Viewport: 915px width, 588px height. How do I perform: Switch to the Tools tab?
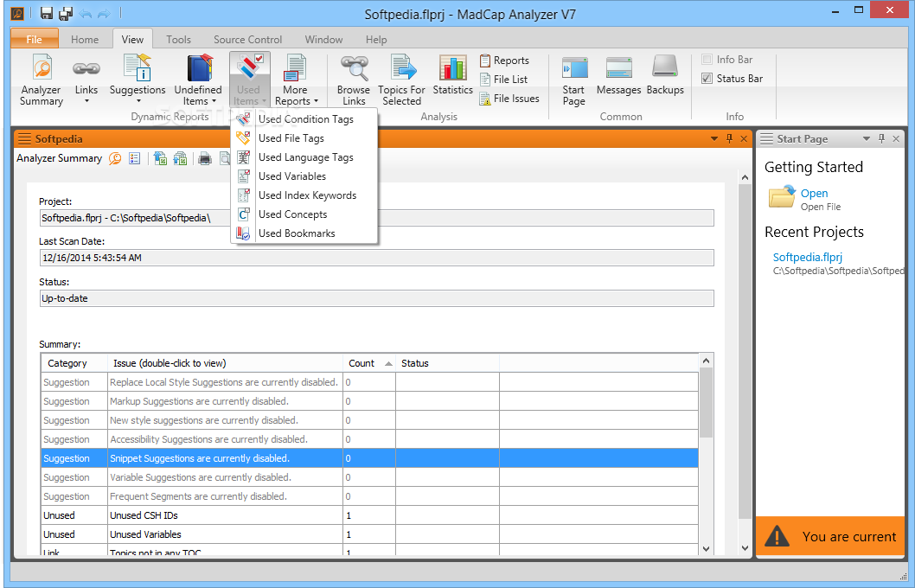[178, 39]
